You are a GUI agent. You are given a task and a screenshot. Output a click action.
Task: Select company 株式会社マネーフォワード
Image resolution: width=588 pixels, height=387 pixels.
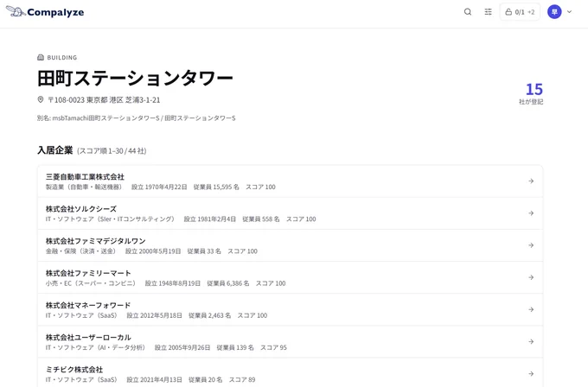[88, 305]
